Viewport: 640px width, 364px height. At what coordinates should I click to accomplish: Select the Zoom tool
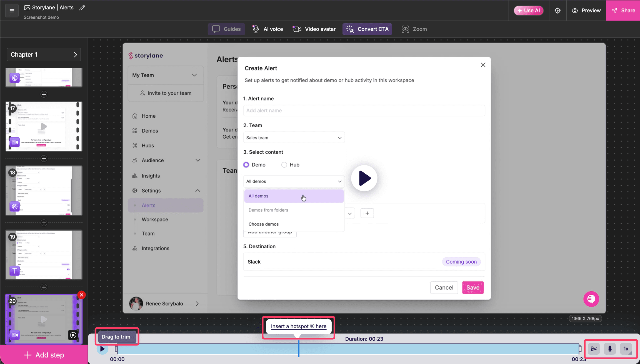414,29
